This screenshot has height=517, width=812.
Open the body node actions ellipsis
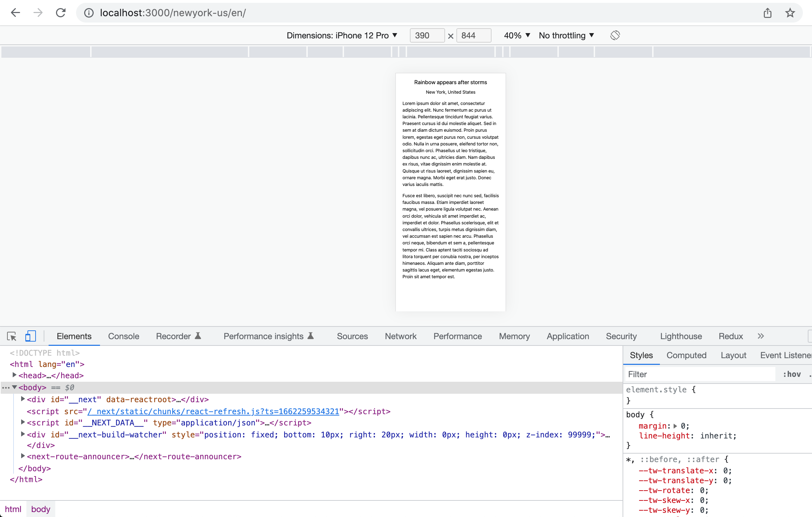pos(6,388)
